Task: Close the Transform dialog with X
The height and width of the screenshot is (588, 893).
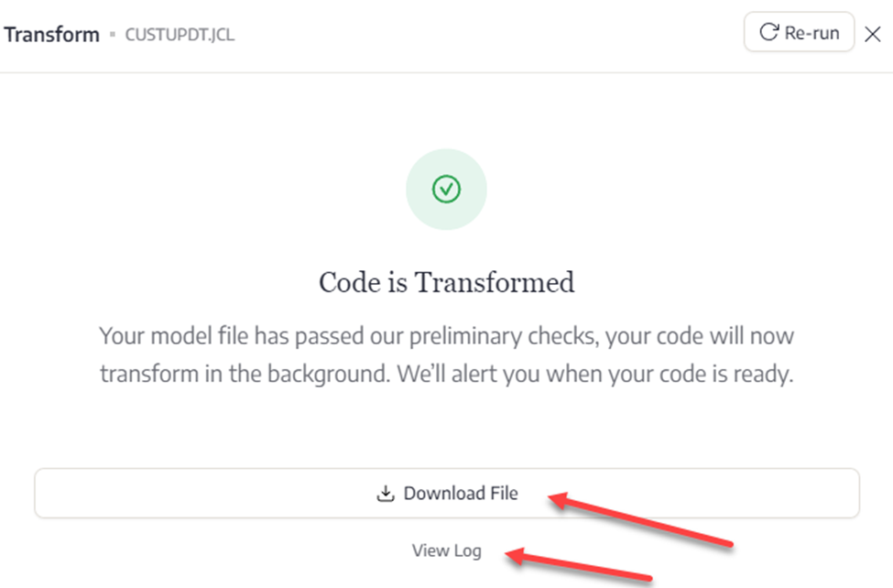Action: click(873, 34)
